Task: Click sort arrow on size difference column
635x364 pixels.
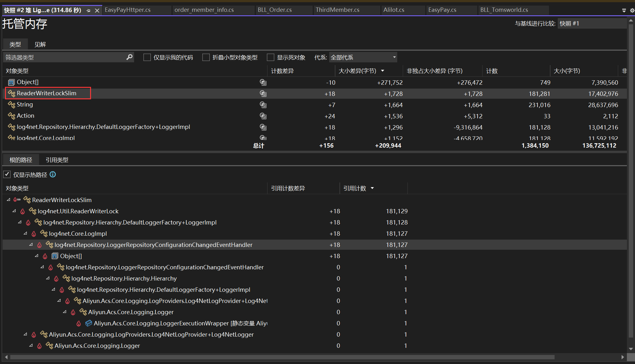Action: click(382, 71)
